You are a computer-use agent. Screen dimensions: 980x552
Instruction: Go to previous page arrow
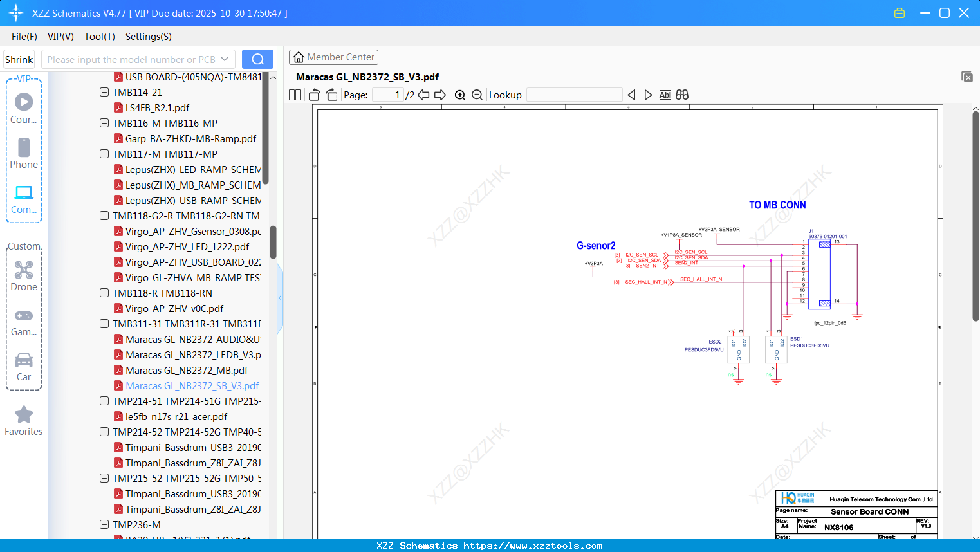coord(423,95)
